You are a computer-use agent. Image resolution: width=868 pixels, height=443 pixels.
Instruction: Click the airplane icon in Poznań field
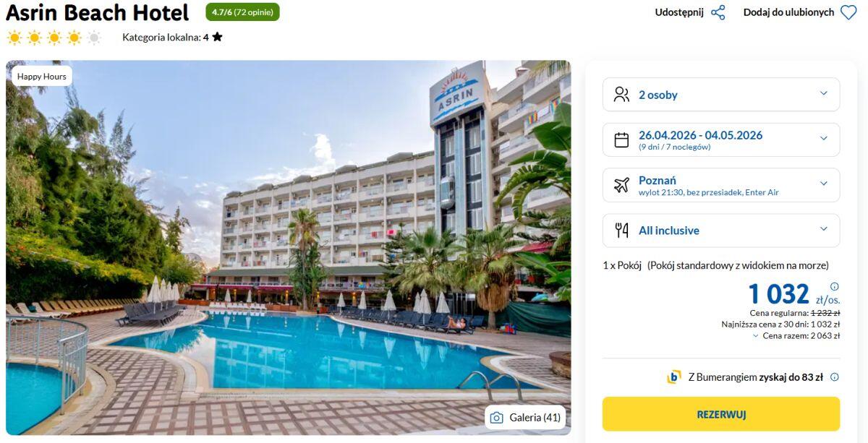[x=621, y=185]
